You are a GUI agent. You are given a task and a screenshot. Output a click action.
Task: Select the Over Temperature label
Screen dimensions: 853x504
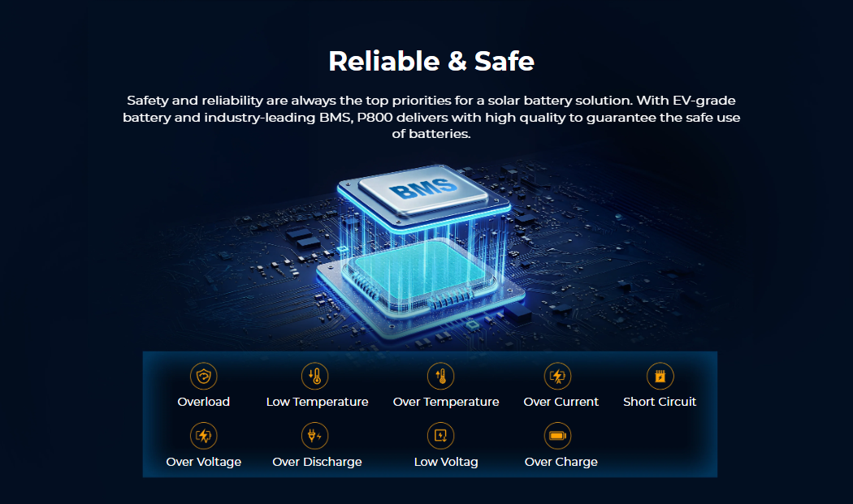tap(446, 402)
